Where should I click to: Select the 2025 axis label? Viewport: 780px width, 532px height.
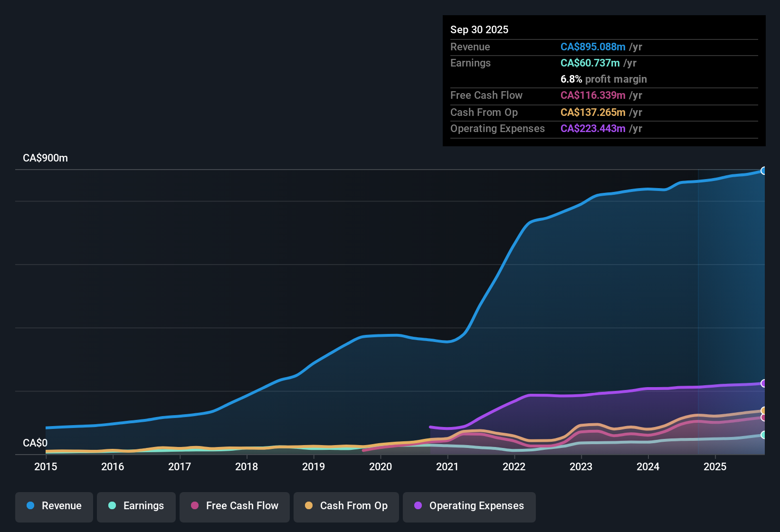point(715,467)
